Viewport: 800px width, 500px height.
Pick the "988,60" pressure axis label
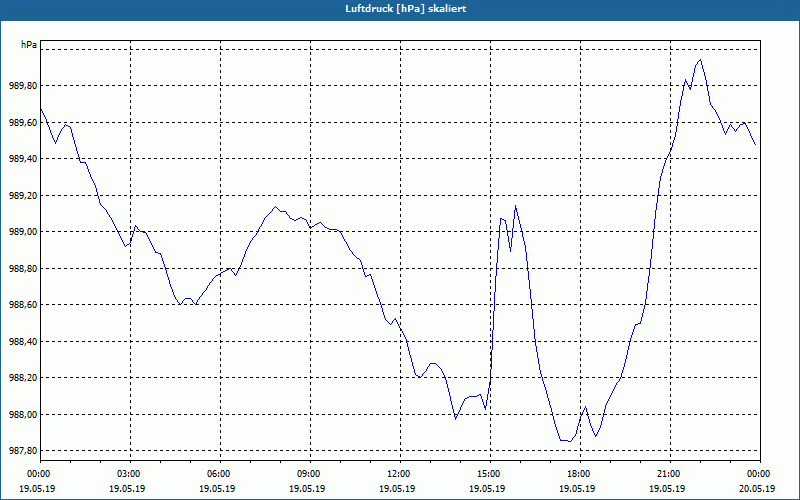pyautogui.click(x=23, y=305)
